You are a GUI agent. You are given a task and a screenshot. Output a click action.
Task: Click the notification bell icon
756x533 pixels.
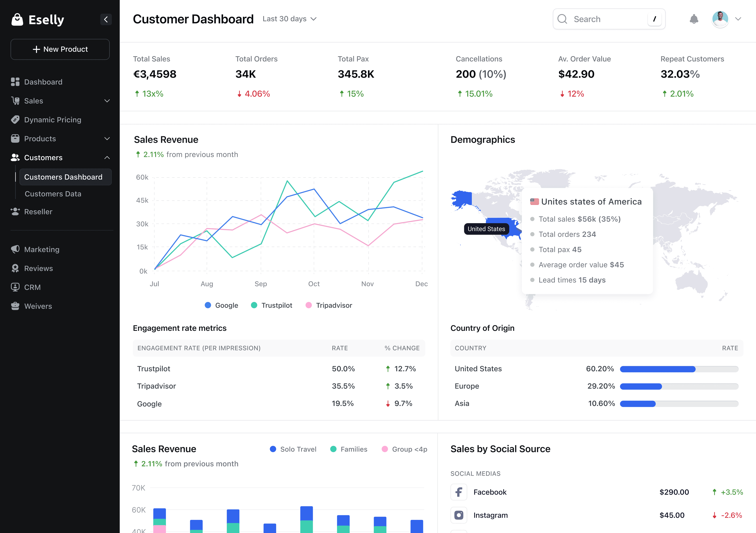click(694, 19)
